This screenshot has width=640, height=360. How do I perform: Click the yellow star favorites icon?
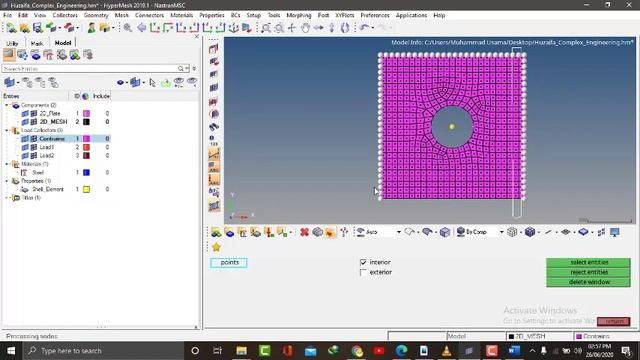[x=216, y=247]
